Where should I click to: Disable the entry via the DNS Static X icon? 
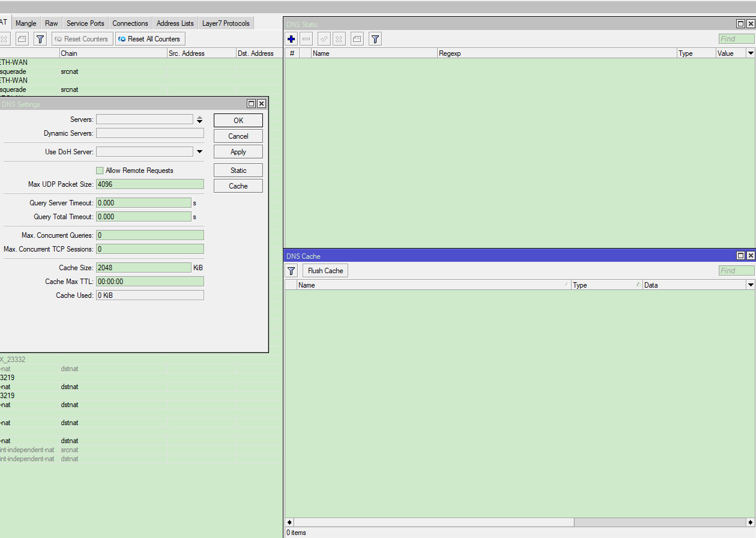pos(339,39)
